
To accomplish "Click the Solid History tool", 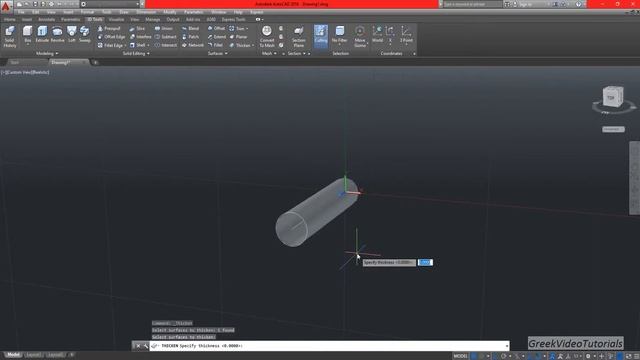I will (x=10, y=36).
